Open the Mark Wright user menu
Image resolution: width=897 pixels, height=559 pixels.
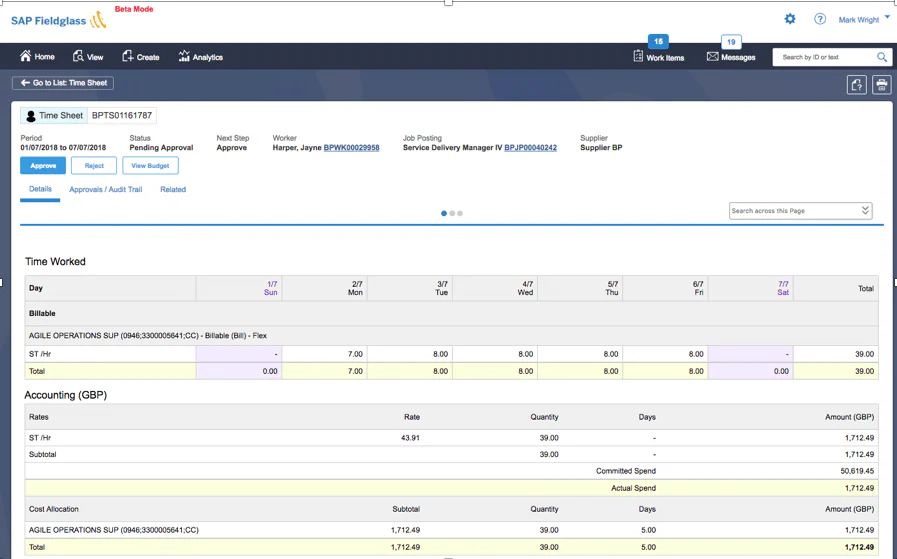tap(864, 19)
